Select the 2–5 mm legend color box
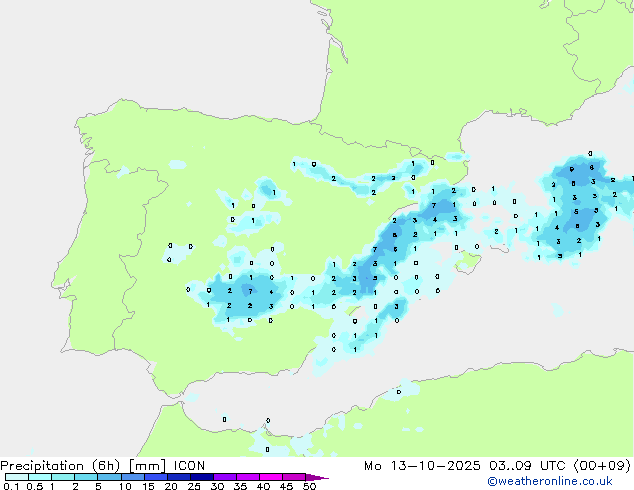Viewport: 634px width, 490px height. click(x=86, y=477)
